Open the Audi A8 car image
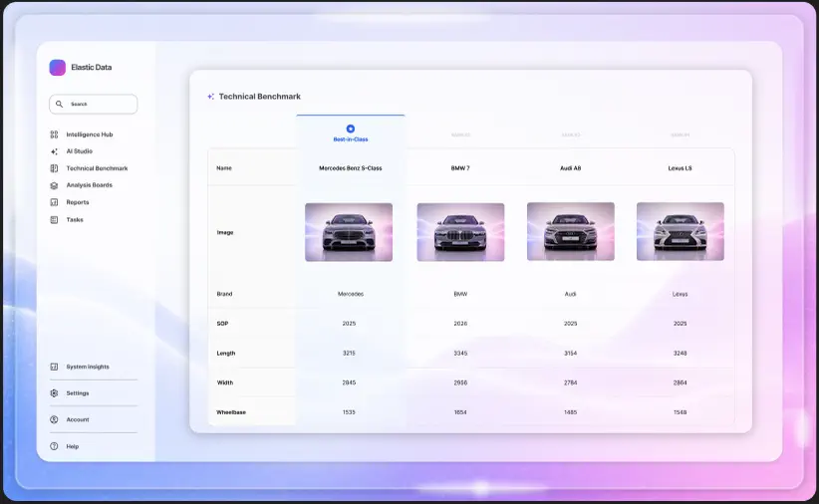 (571, 231)
